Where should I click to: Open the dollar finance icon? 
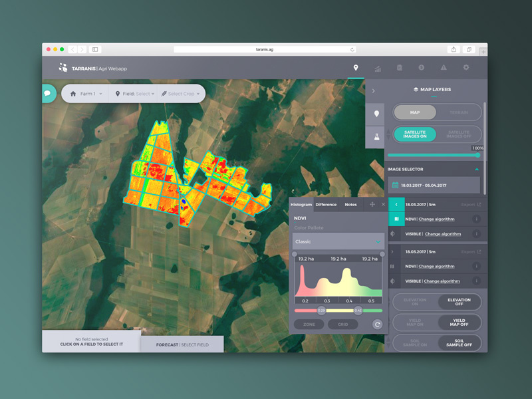click(421, 68)
